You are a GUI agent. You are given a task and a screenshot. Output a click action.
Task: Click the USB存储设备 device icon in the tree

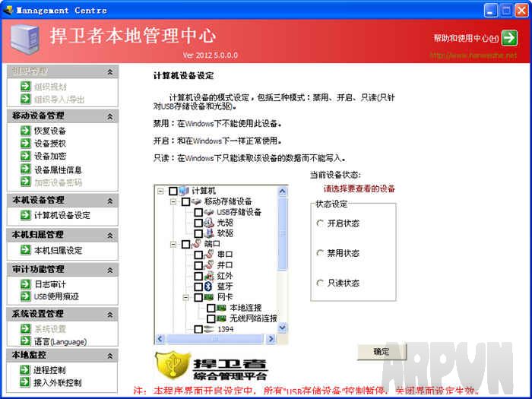coord(209,212)
